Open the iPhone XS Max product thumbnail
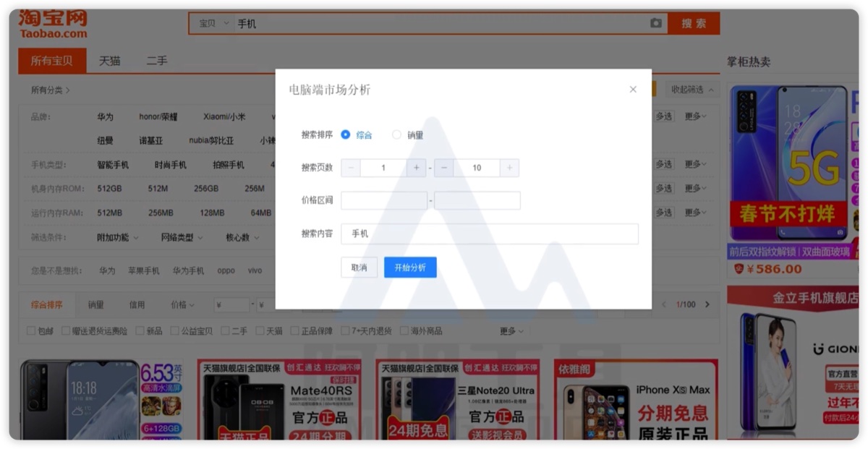This screenshot has height=449, width=868. [x=636, y=400]
